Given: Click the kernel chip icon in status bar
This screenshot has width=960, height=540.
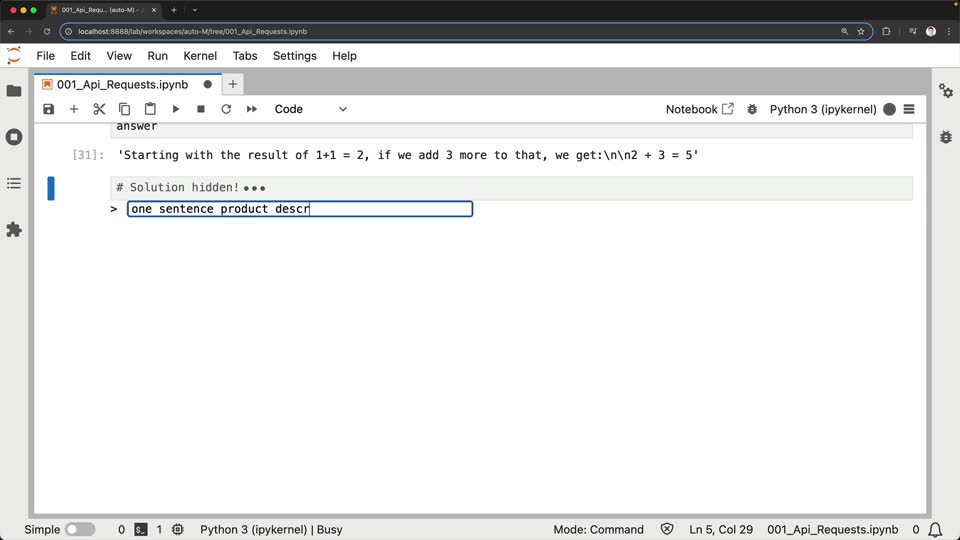Looking at the screenshot, I should pyautogui.click(x=178, y=530).
